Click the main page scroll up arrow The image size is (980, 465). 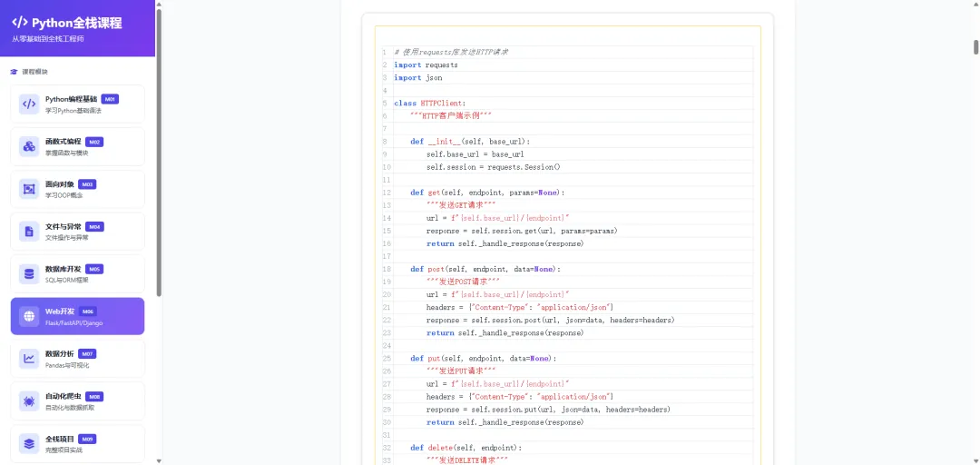[975, 4]
